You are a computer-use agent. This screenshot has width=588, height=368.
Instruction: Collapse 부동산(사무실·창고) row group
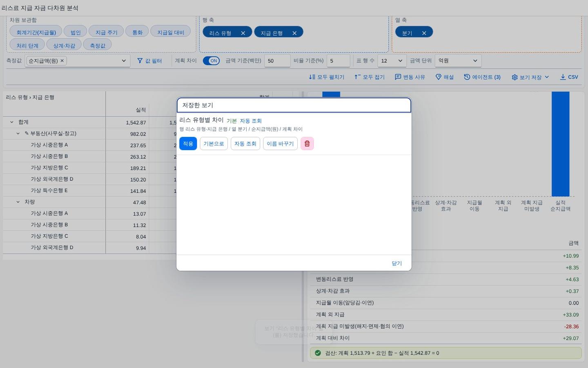[x=18, y=133]
